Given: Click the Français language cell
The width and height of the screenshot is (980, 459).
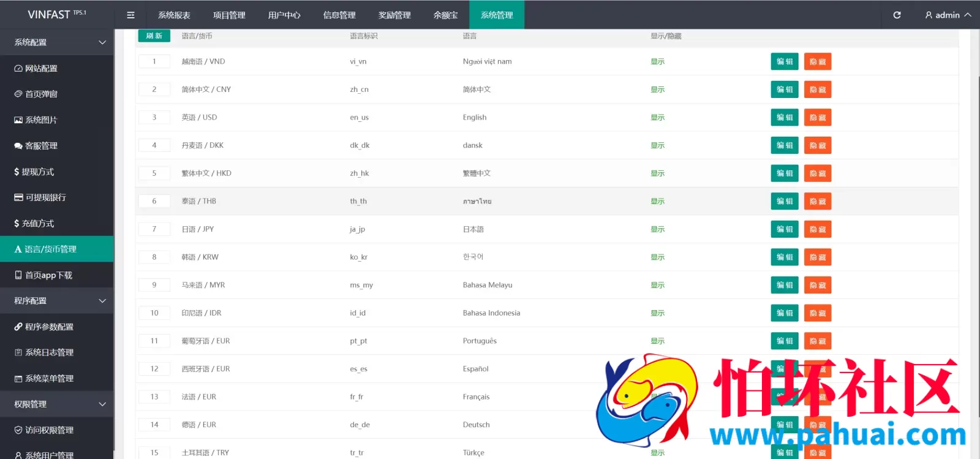Looking at the screenshot, I should point(477,397).
